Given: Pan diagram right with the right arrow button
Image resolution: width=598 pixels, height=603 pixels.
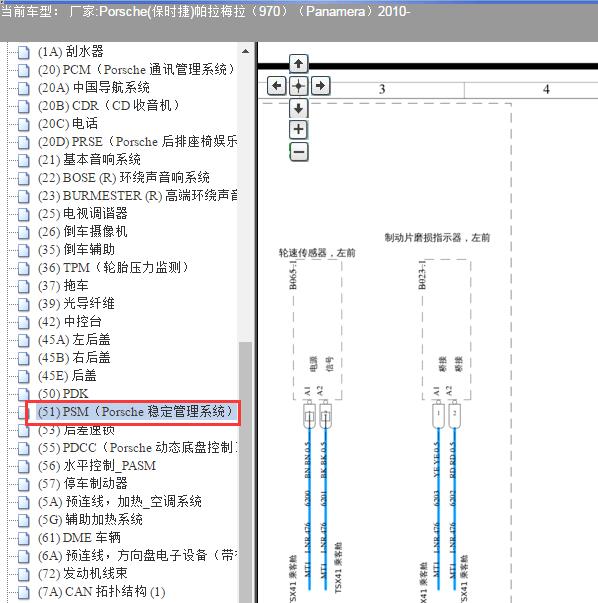Looking at the screenshot, I should click(x=320, y=85).
